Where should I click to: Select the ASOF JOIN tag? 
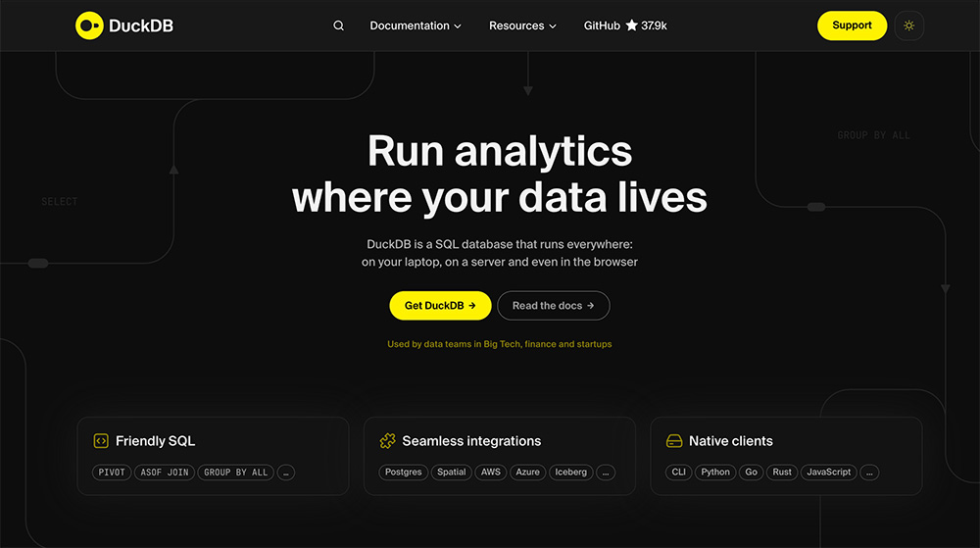coord(165,473)
